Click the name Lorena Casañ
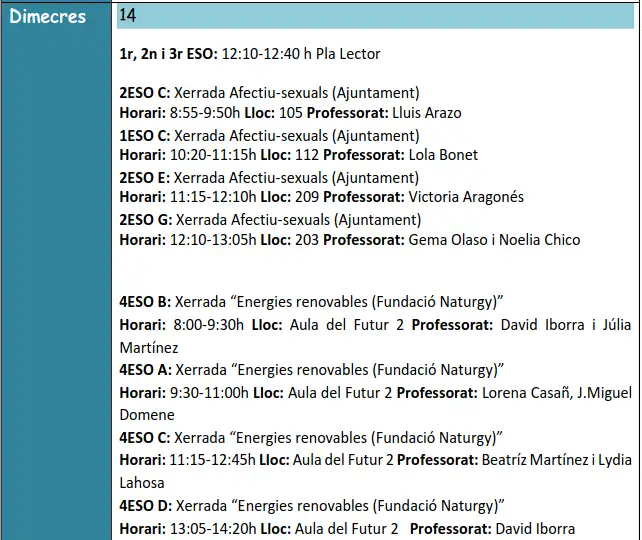 (x=526, y=392)
